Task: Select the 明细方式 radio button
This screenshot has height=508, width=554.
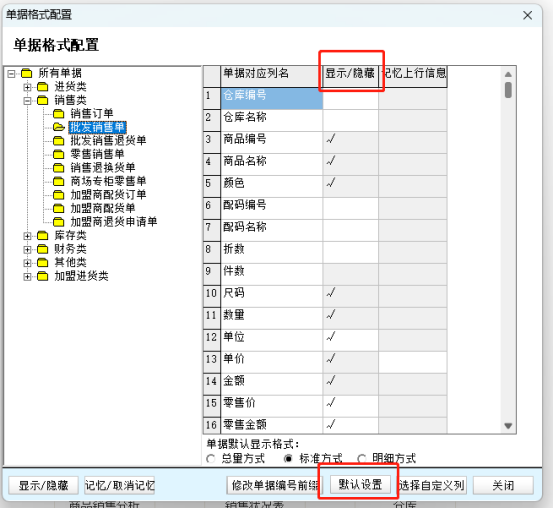Action: tap(361, 459)
